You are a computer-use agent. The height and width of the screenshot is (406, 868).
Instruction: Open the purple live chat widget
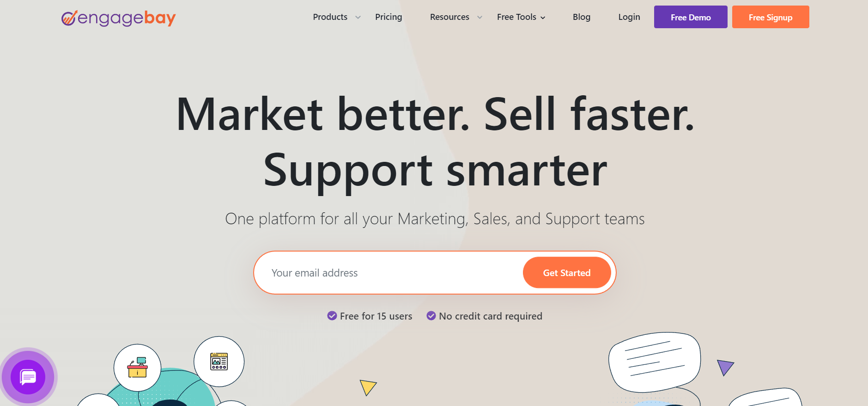(x=28, y=377)
